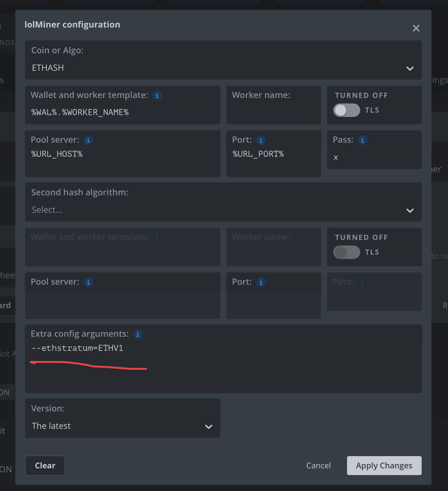Click info icon beside first Wallet and worker template

157,96
